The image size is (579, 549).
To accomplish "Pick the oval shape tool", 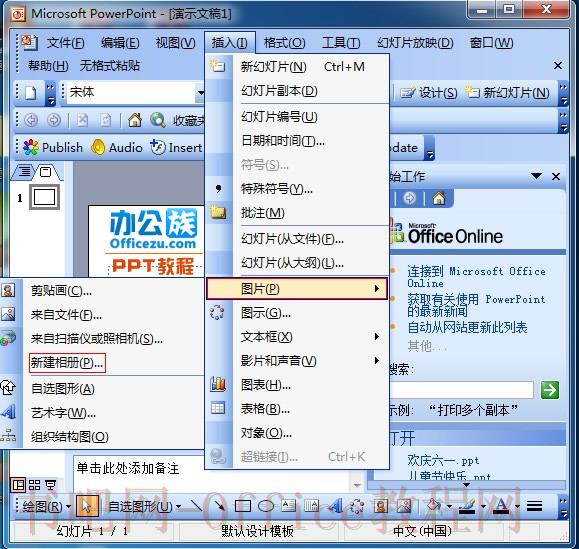I will (x=265, y=506).
